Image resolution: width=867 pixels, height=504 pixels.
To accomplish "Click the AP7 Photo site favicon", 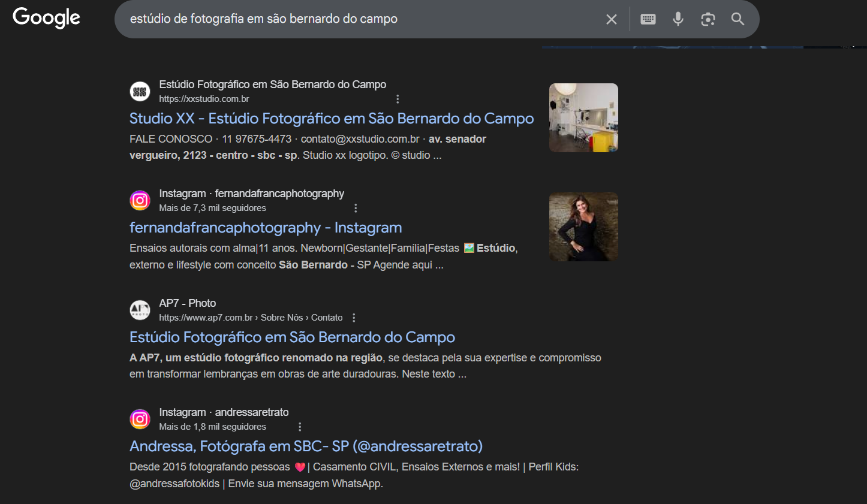I will click(140, 310).
